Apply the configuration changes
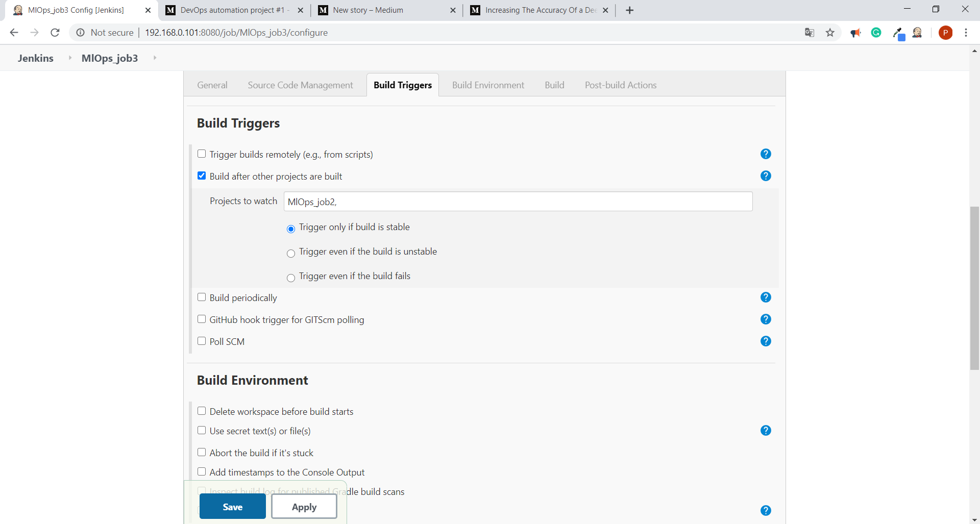 [304, 507]
